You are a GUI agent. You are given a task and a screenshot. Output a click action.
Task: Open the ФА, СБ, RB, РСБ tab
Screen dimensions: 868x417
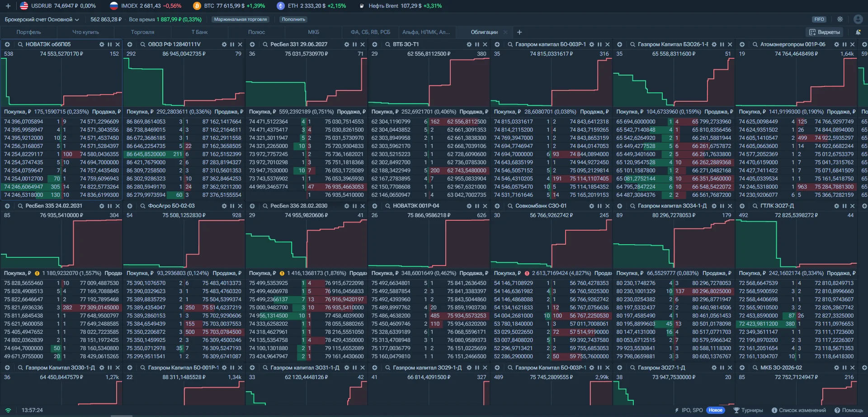pos(370,32)
